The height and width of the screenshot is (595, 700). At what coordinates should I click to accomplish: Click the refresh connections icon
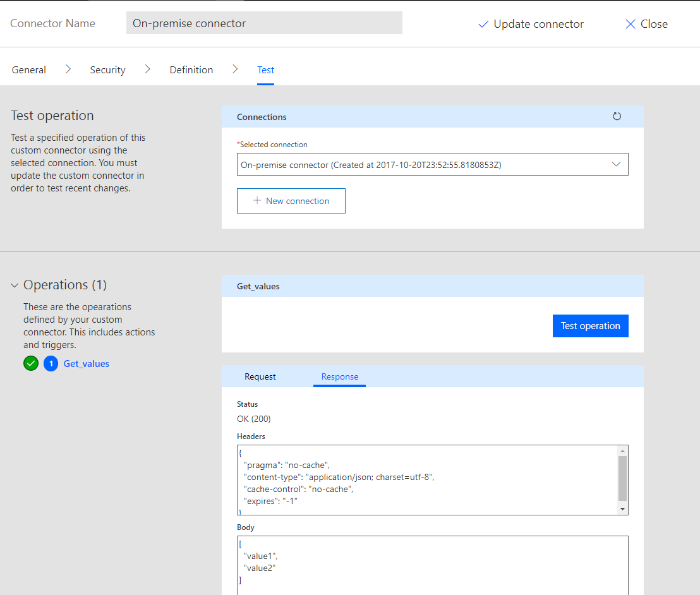tap(617, 116)
